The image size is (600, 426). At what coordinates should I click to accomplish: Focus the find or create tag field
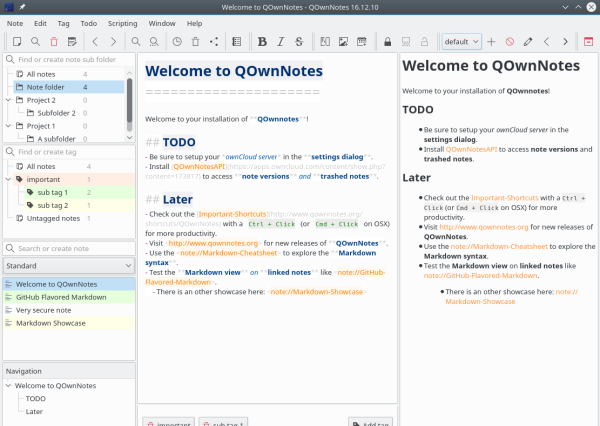pos(69,152)
